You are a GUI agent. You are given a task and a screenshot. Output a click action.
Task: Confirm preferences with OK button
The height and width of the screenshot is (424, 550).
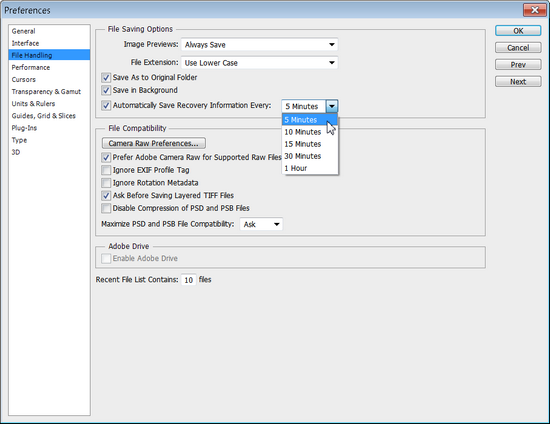tap(518, 31)
